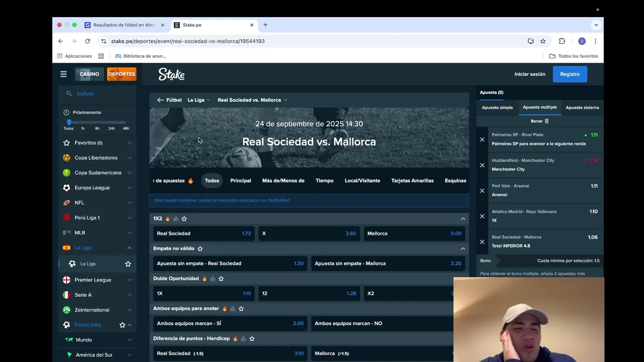Viewport: 644px width, 362px height.
Task: Remove Port Vale - Arsenal bet
Action: (482, 191)
